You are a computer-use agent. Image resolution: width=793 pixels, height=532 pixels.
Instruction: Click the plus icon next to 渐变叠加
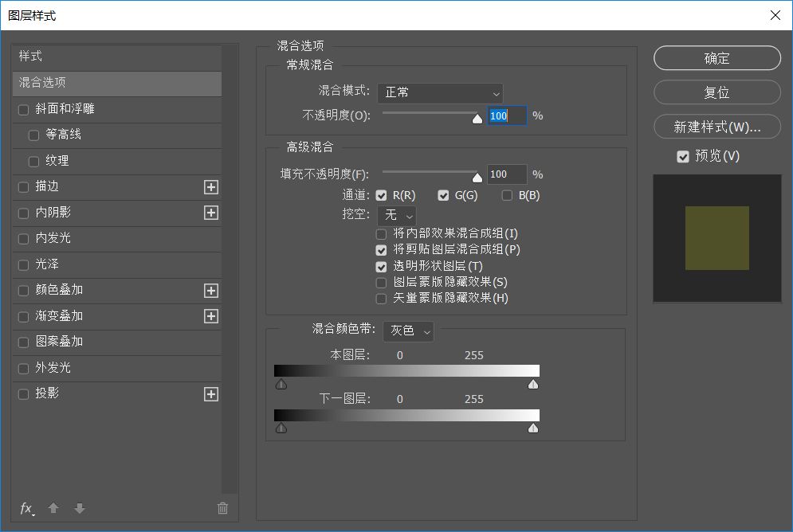click(x=211, y=316)
